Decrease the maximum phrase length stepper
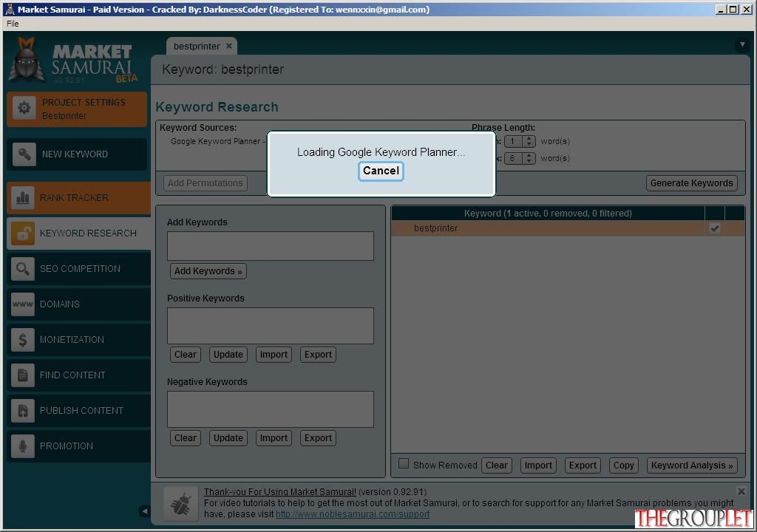The image size is (757, 532). point(529,161)
